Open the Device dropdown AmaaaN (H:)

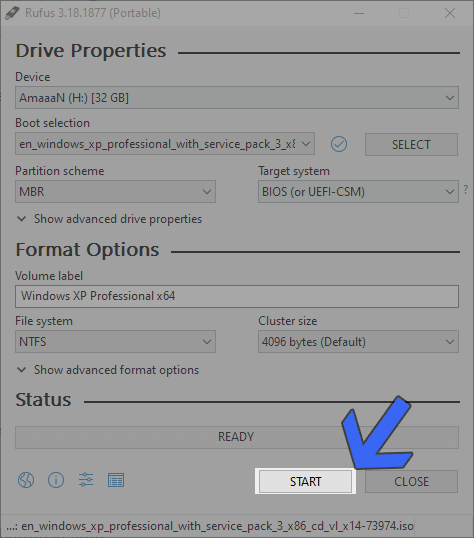pos(237,98)
